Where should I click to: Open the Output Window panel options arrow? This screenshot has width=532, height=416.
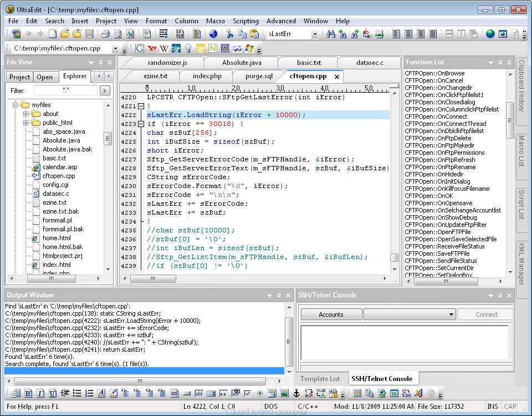click(269, 296)
